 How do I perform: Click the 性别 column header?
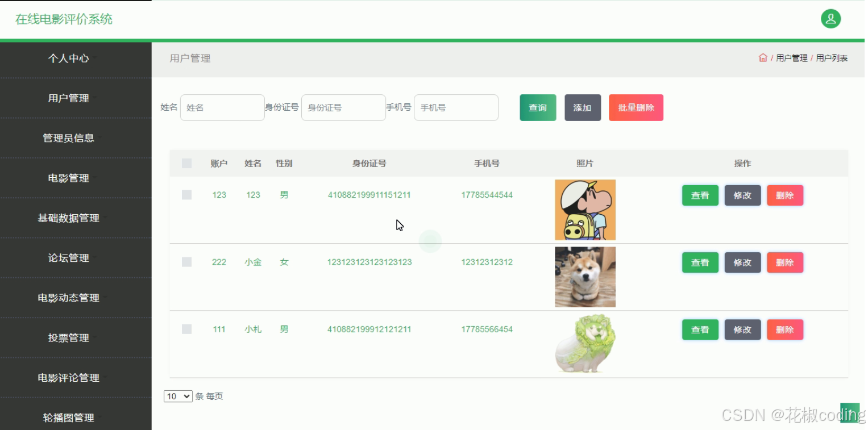tap(284, 164)
